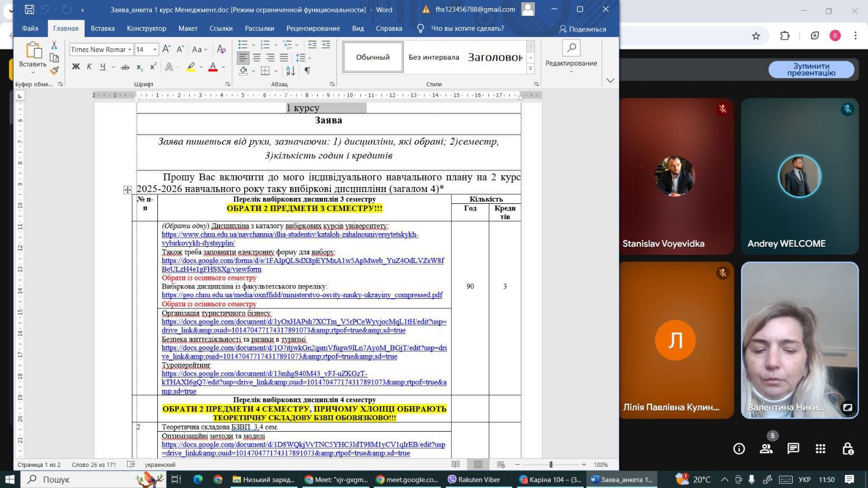Create a multilevel list
Screen dimensions: 868x488
[288, 44]
